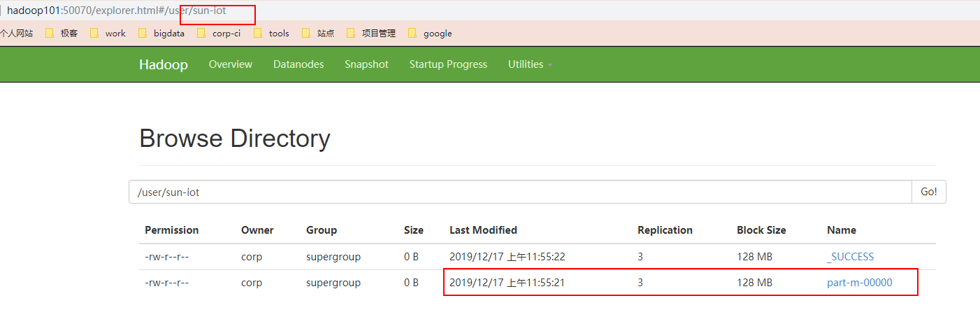Click the Go! button
The height and width of the screenshot is (317, 980).
point(929,192)
